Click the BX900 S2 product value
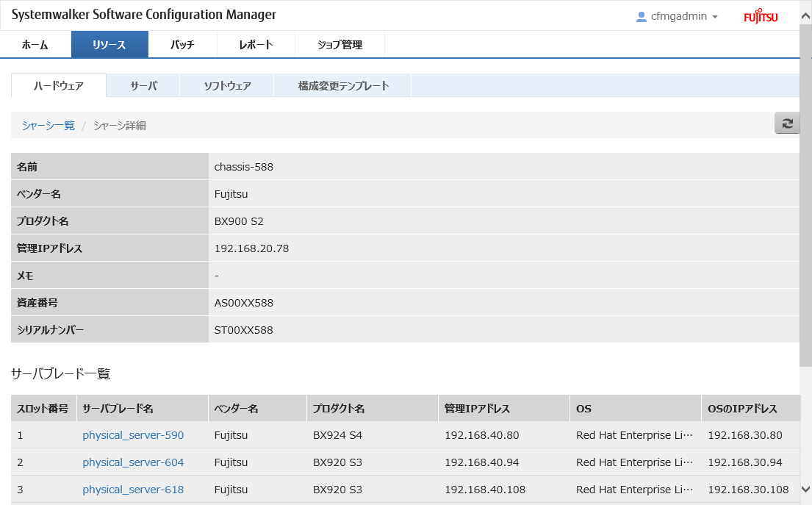 pos(240,221)
